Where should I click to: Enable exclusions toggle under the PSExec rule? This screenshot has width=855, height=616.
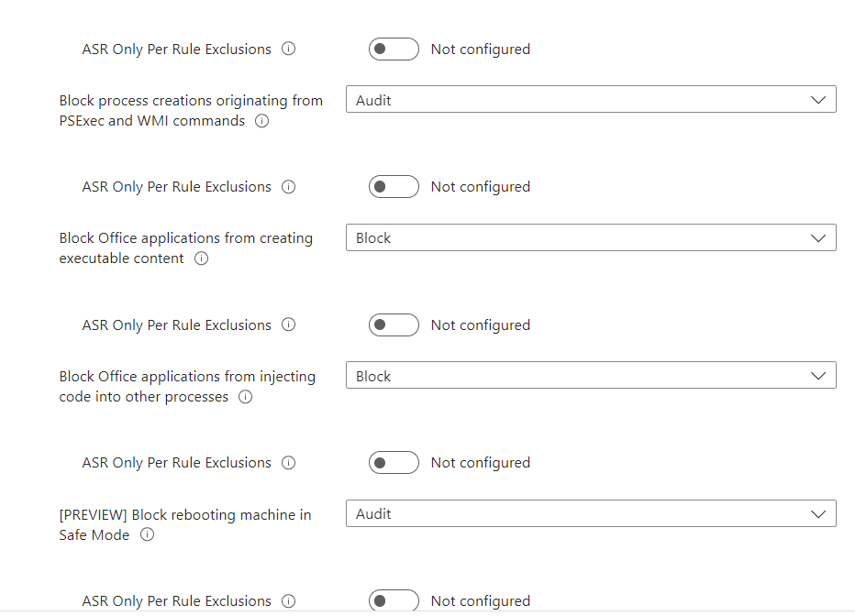[394, 186]
